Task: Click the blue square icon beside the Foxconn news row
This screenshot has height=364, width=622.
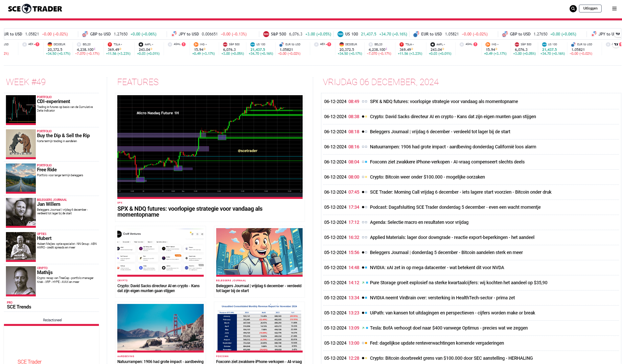Action: [366, 162]
